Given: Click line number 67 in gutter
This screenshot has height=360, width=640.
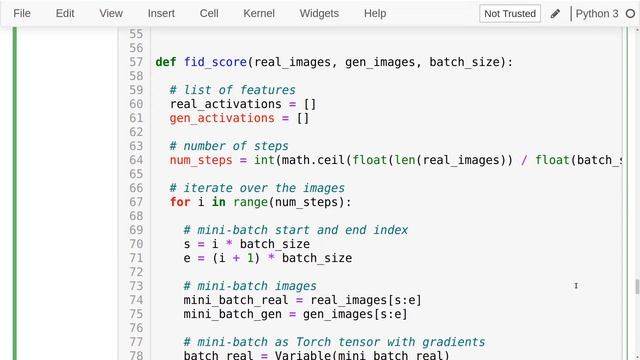Looking at the screenshot, I should point(136,202).
